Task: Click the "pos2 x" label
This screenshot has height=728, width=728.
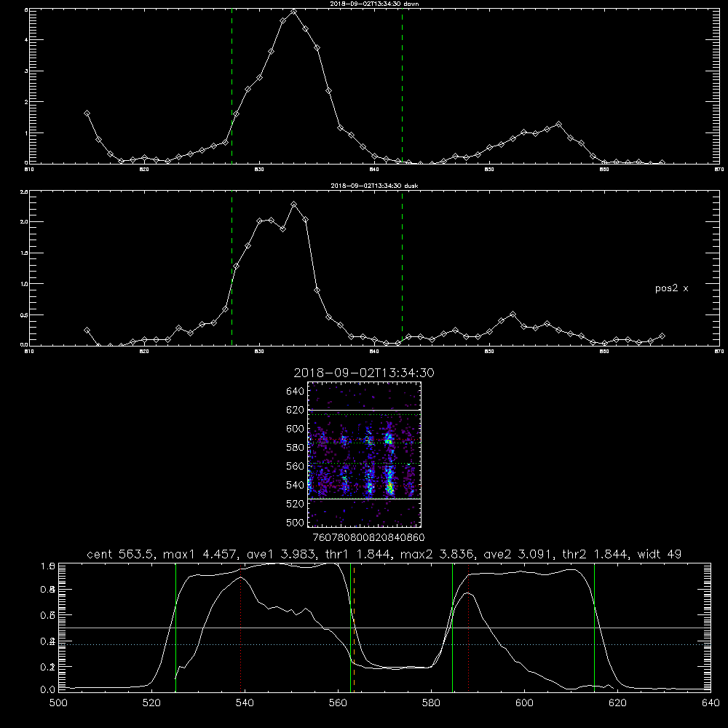Action: (671, 288)
